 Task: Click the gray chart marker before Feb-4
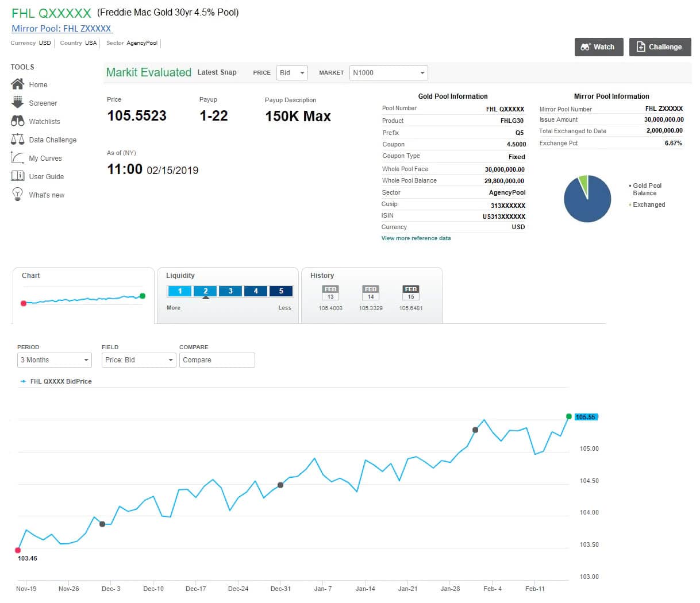[x=475, y=430]
